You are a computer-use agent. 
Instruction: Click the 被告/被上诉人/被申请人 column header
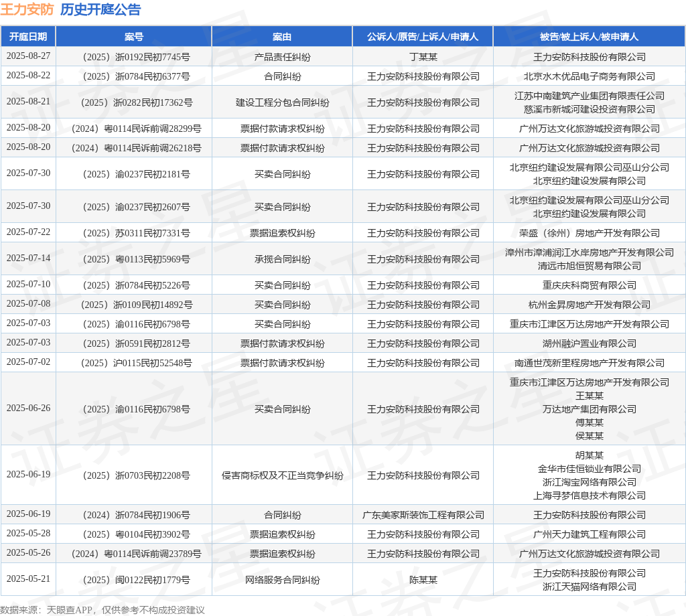click(589, 37)
